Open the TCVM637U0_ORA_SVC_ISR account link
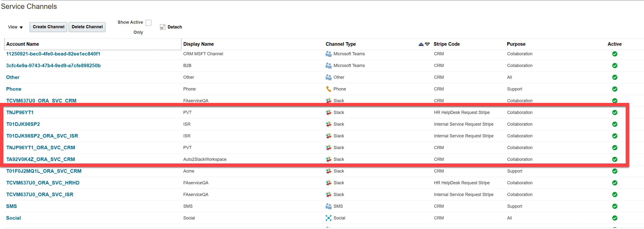This screenshot has height=229, width=644. click(x=40, y=195)
